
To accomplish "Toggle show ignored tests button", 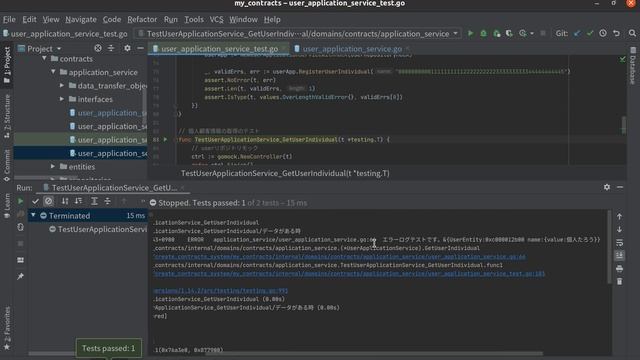I will 49,201.
